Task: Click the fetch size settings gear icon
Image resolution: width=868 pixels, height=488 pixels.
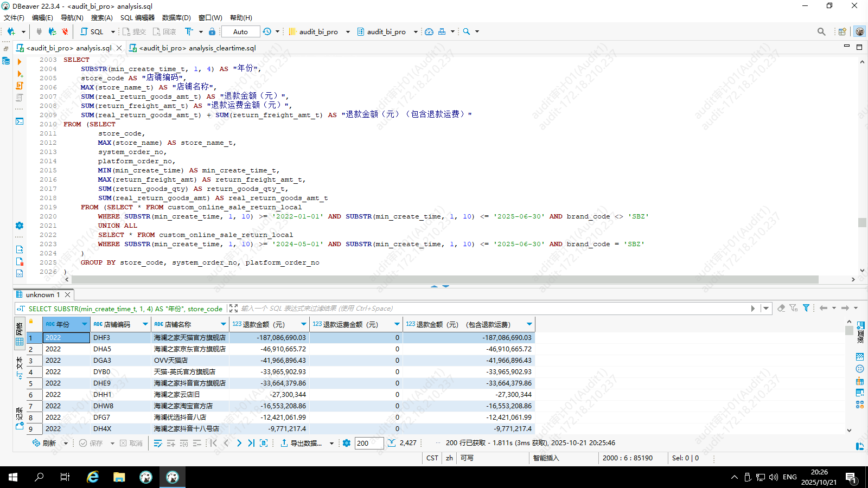Action: tap(347, 443)
